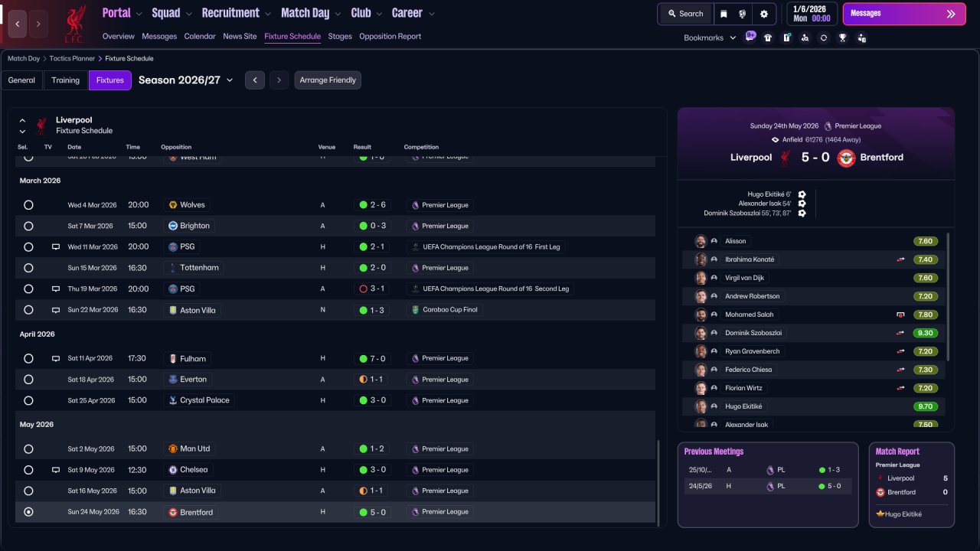This screenshot has width=980, height=551.
Task: Click the Match Day breadcrumb link
Action: click(24, 58)
